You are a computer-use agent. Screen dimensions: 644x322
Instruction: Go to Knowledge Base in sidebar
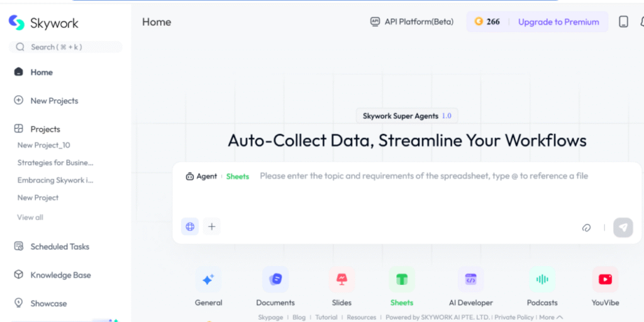click(x=60, y=275)
